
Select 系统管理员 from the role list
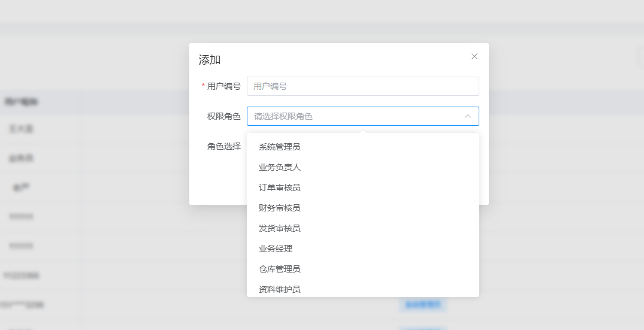(x=279, y=147)
